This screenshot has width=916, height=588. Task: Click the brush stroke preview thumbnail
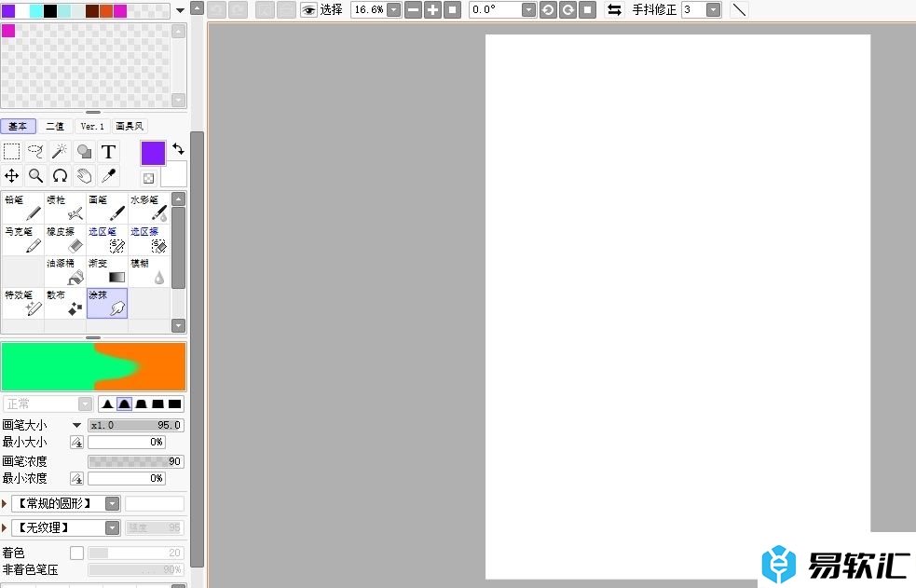pos(93,367)
